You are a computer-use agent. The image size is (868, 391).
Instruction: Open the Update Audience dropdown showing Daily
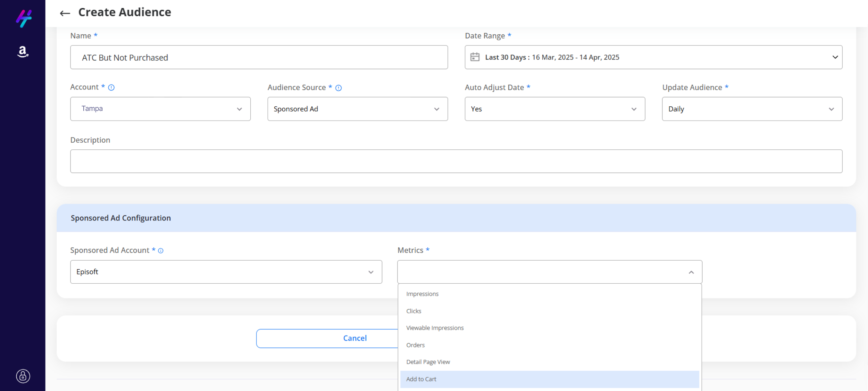click(x=751, y=109)
